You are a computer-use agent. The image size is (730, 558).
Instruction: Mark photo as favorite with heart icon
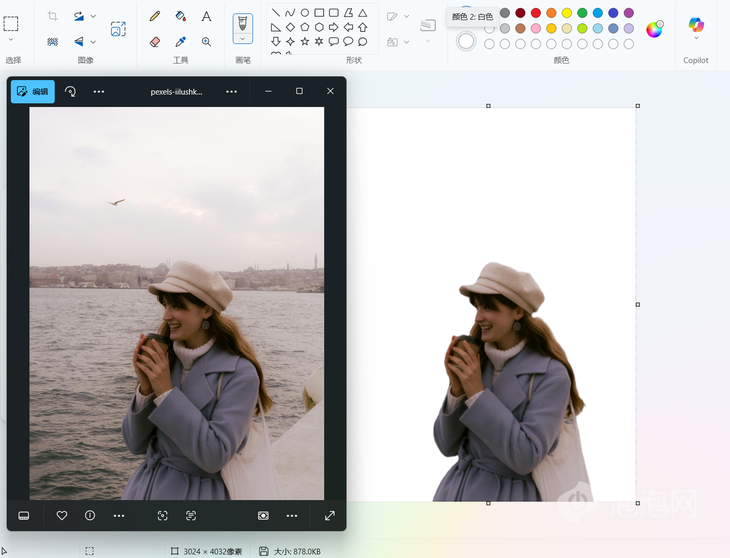coord(62,515)
